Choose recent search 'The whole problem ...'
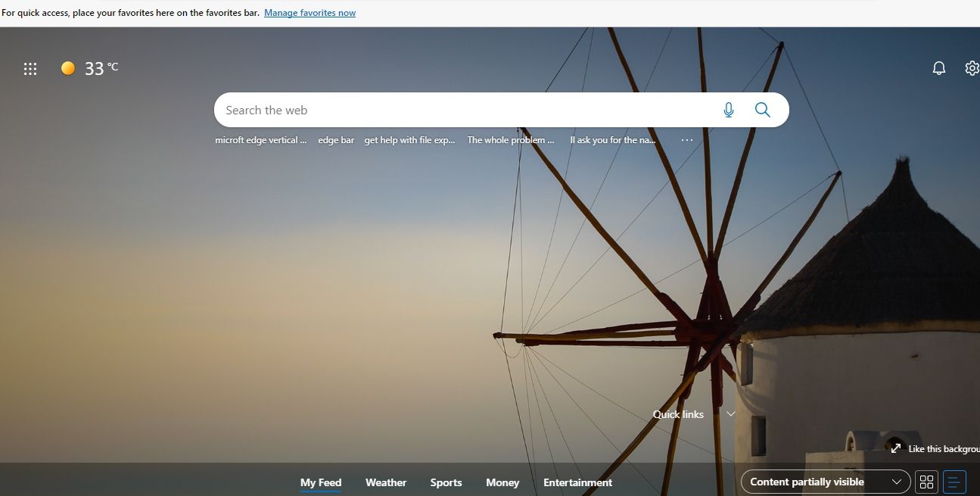This screenshot has width=980, height=496. 511,140
